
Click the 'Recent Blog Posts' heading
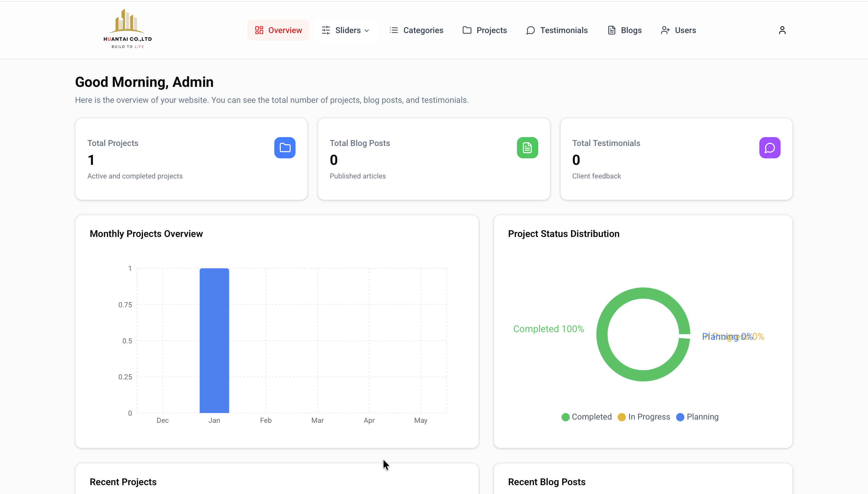click(x=547, y=482)
